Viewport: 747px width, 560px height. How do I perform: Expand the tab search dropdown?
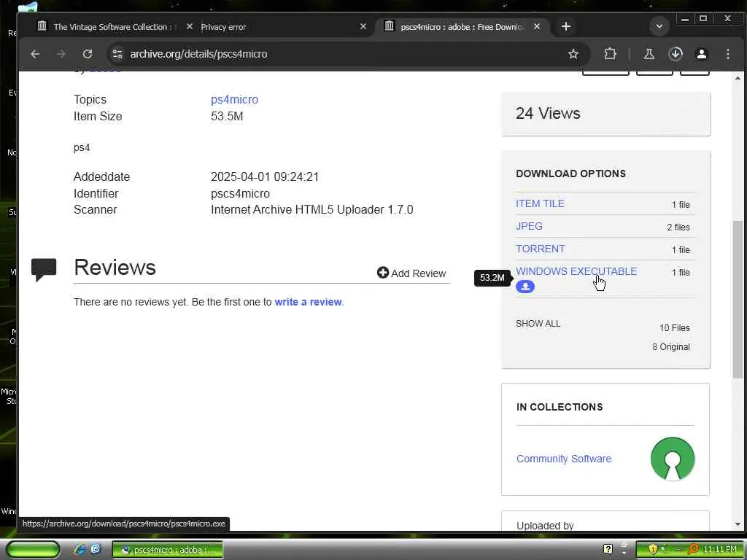coord(659,26)
